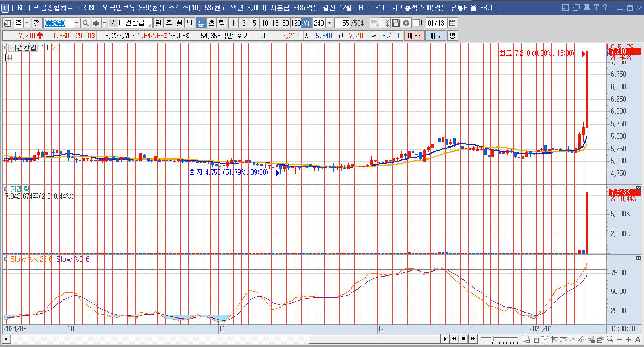Switch to 초 seconds chart period

211,23
